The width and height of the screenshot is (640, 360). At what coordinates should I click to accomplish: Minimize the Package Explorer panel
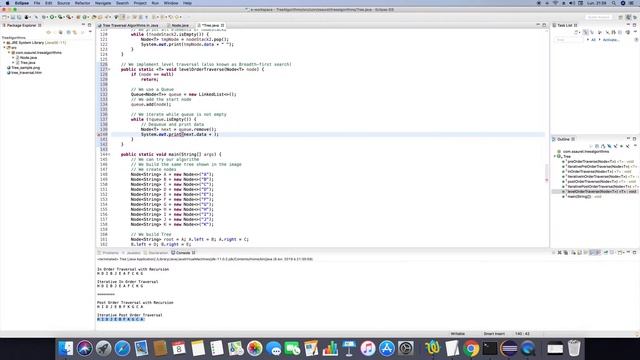point(83,25)
